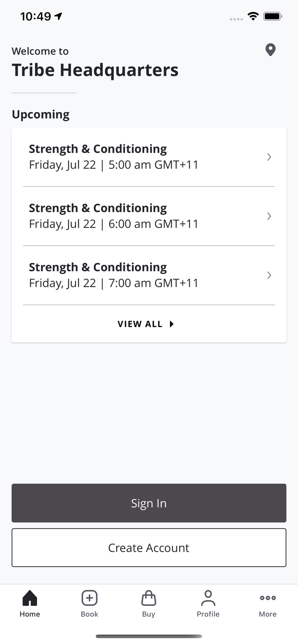This screenshot has width=298, height=644.
Task: Open Strength & Conditioning 5:00 am entry
Action: (x=114, y=157)
